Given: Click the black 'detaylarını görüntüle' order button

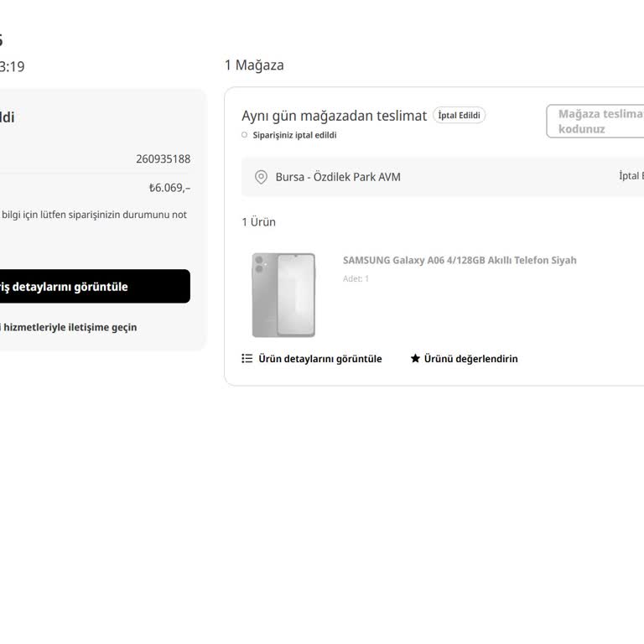Looking at the screenshot, I should click(x=95, y=286).
